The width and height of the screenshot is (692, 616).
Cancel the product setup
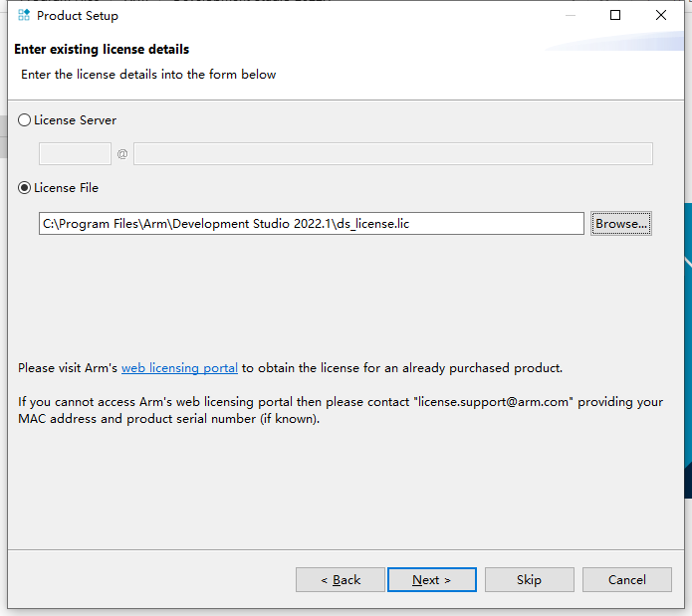click(x=626, y=579)
